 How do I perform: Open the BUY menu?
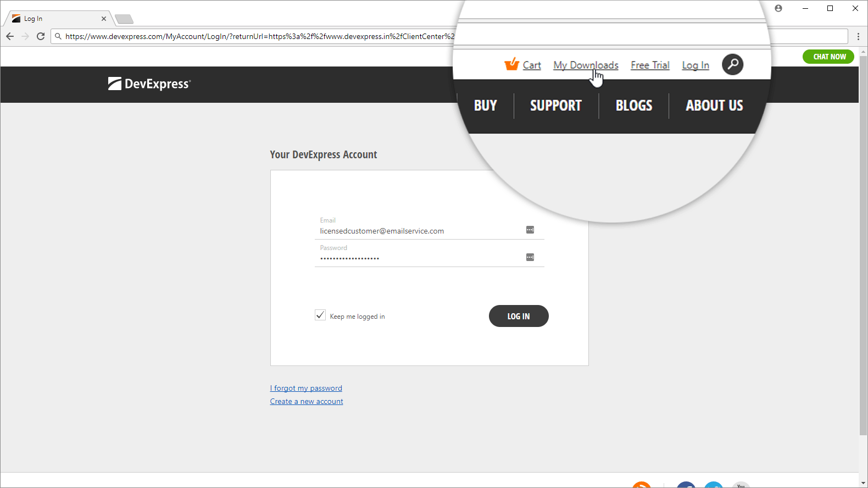[486, 106]
